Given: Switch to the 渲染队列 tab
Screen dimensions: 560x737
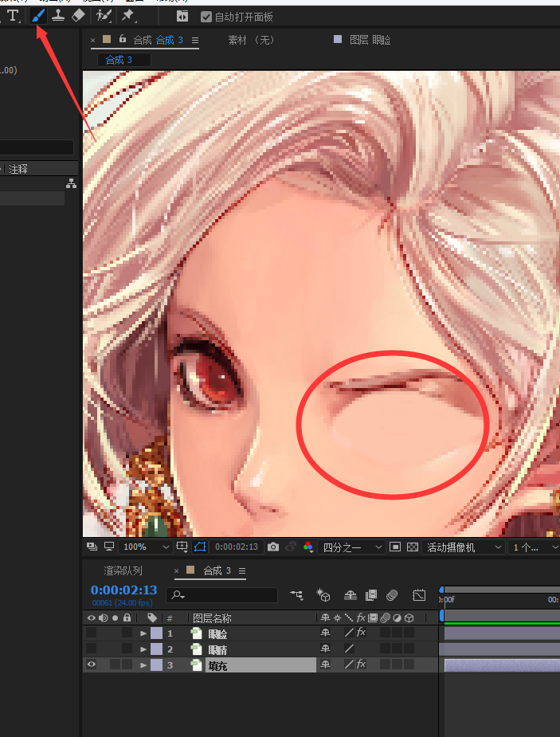Looking at the screenshot, I should [x=123, y=570].
